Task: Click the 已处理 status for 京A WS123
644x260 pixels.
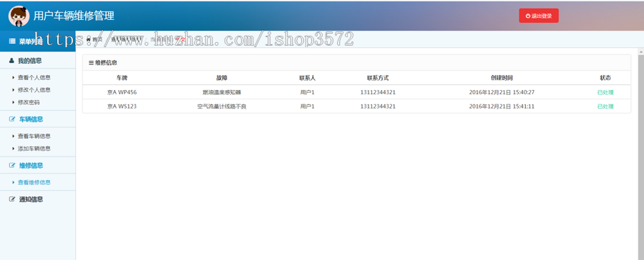Action: (x=605, y=106)
